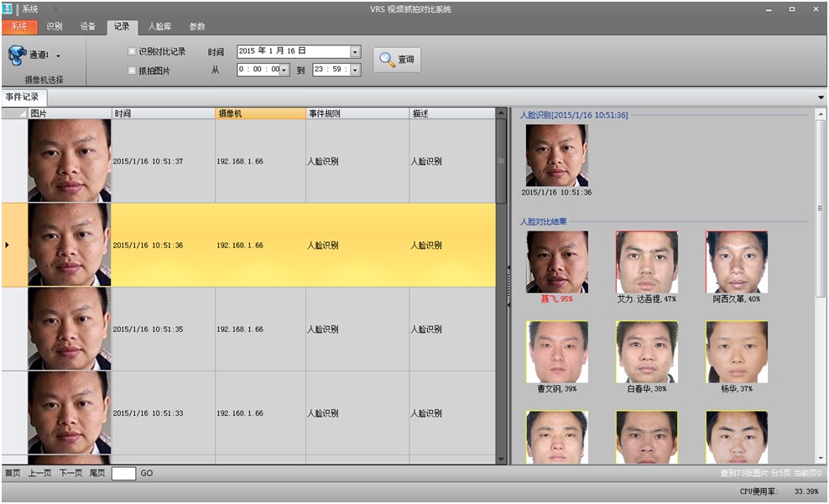This screenshot has width=829, height=504.
Task: Select the 事件记录 document tab
Action: click(23, 97)
